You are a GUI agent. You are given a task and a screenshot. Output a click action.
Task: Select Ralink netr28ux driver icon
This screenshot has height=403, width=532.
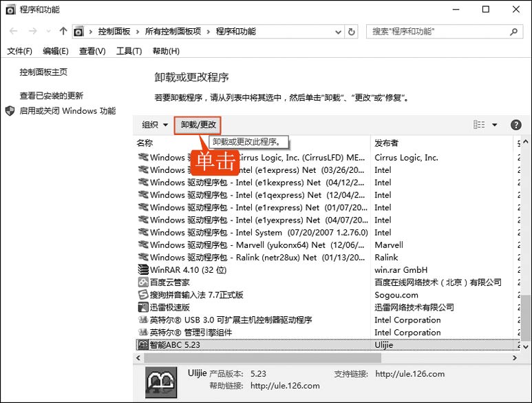(x=143, y=257)
